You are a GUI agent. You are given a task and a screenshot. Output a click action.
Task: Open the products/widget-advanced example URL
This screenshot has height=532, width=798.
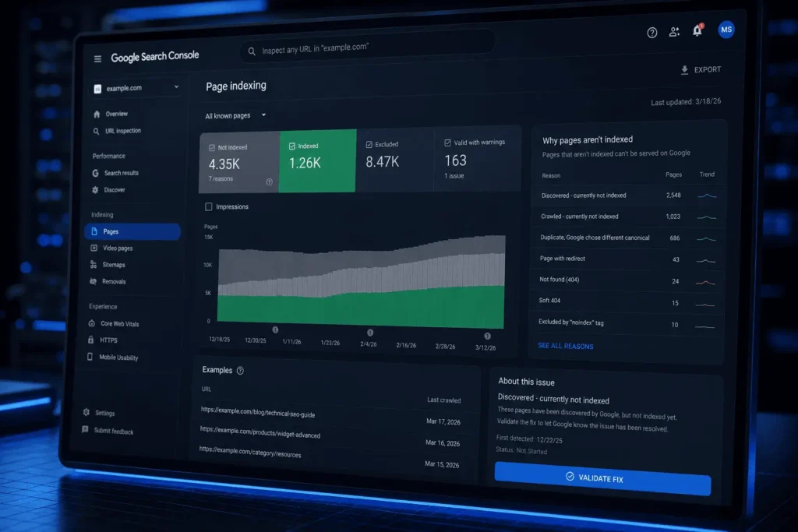click(x=260, y=432)
